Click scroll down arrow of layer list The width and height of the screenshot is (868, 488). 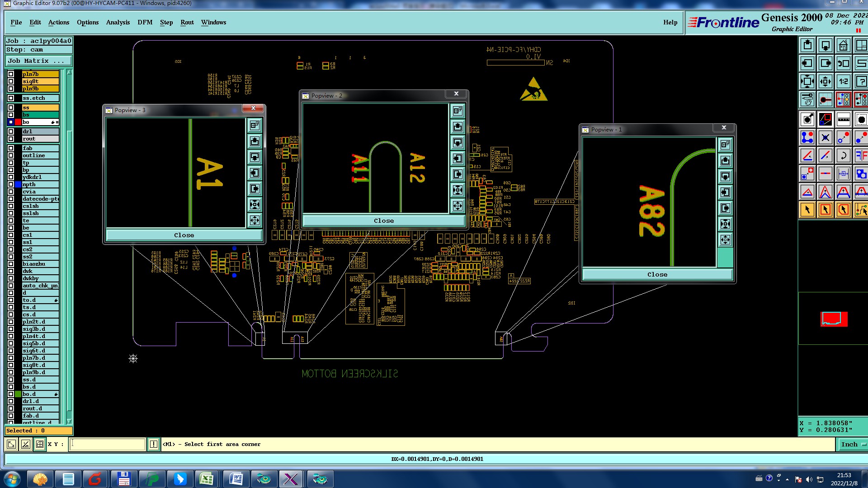click(69, 421)
